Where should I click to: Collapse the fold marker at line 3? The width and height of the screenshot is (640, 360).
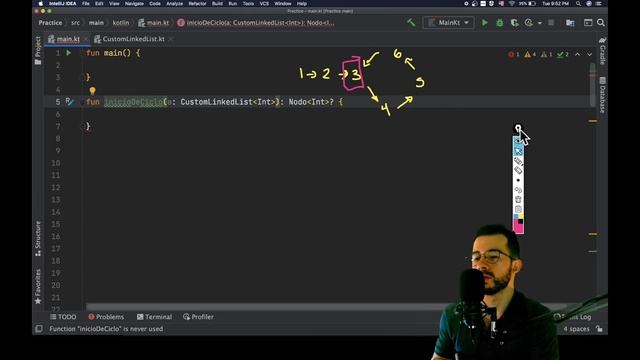click(x=82, y=77)
